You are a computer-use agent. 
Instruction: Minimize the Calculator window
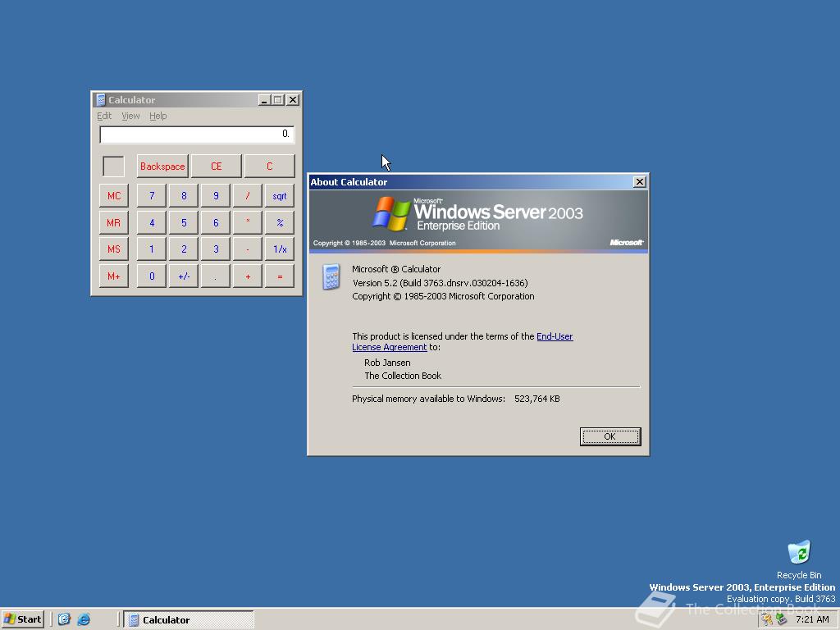(264, 99)
